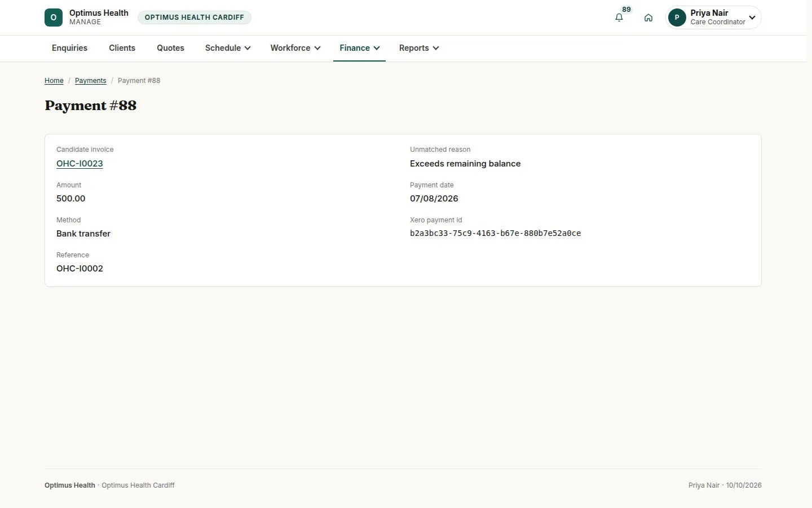Click footer text Optimus Health Cardiff

[138, 485]
